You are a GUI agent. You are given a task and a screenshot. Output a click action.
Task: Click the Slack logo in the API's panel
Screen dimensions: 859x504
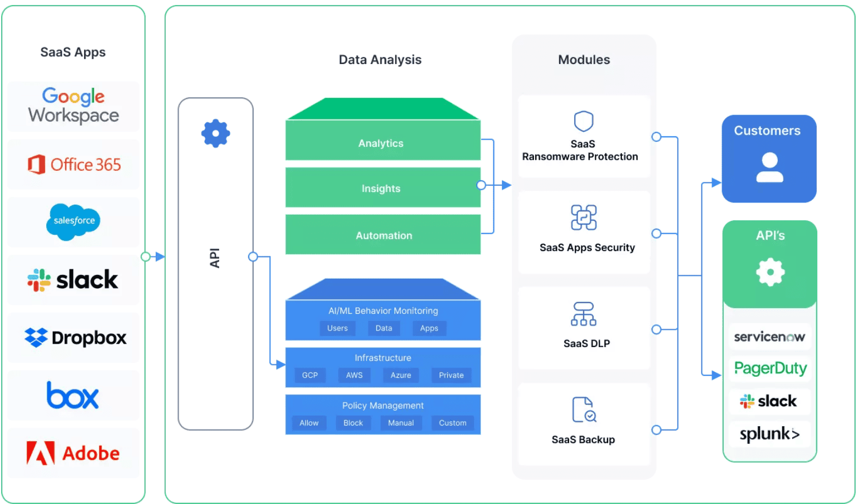pos(768,401)
